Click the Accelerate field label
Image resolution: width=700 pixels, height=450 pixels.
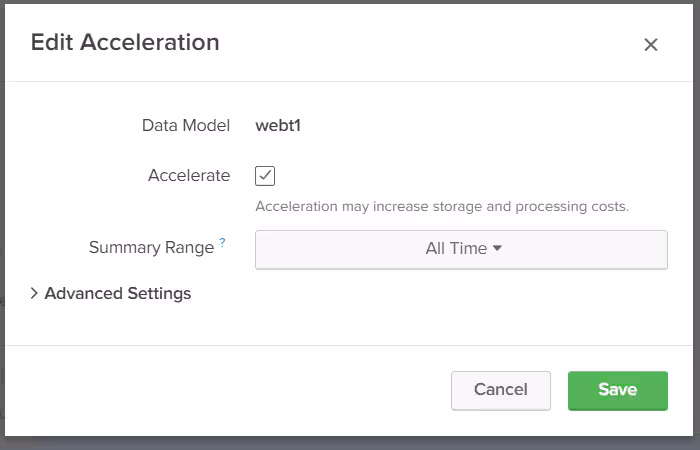click(x=189, y=176)
